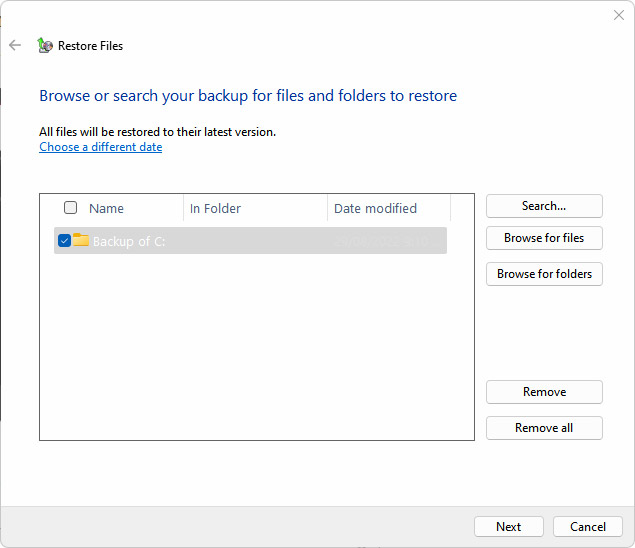Sort by the Name column header
Image resolution: width=635 pixels, height=548 pixels.
click(x=107, y=208)
